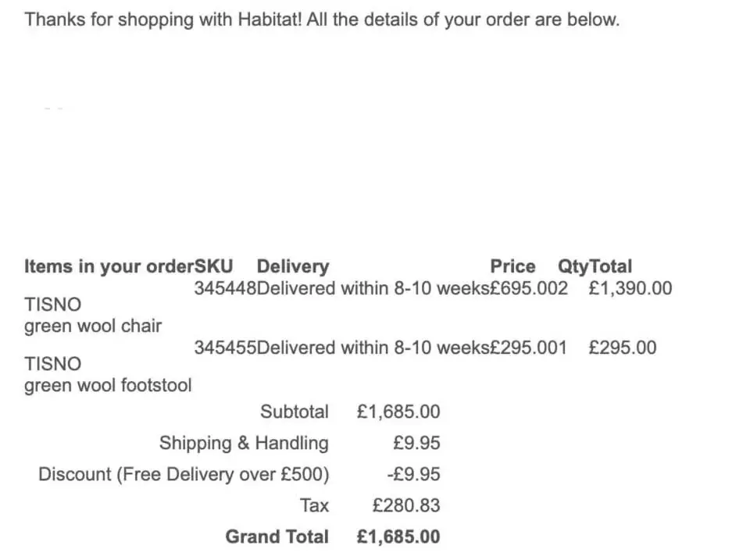This screenshot has height=560, width=750.
Task: Select SKU number 345455
Action: [225, 348]
